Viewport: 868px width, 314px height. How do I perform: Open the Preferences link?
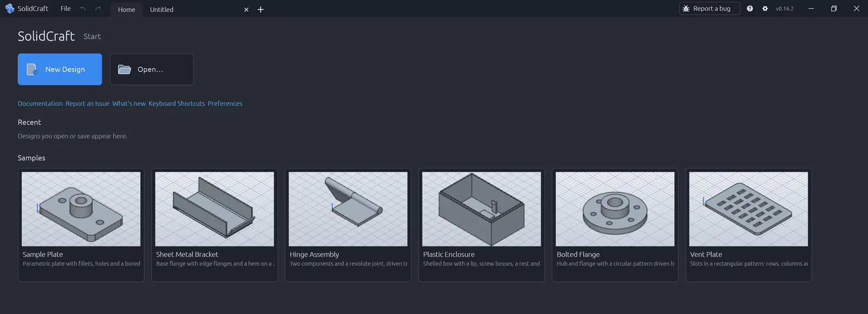click(x=225, y=104)
